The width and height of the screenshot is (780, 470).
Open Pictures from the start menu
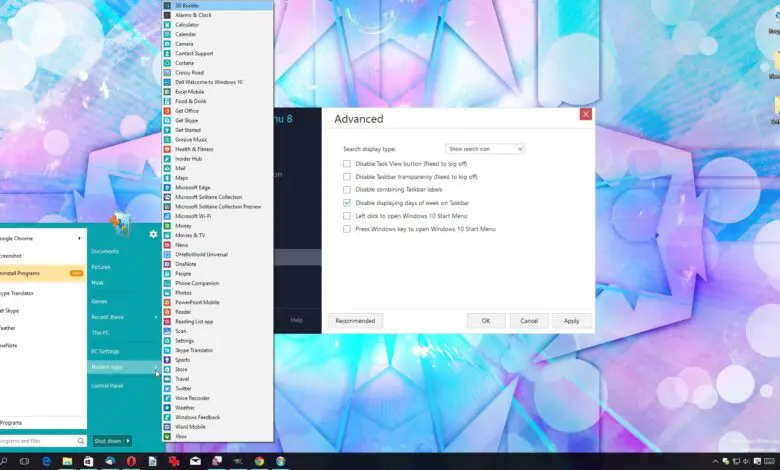(100, 267)
